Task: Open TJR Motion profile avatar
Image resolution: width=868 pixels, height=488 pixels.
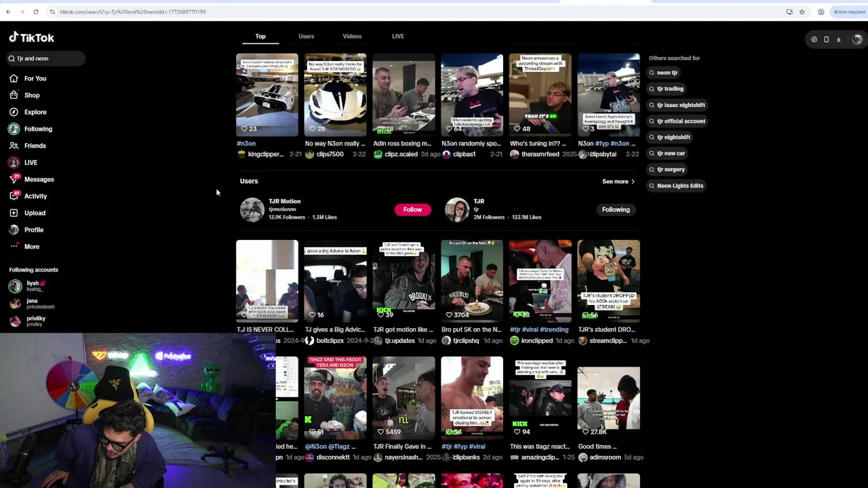Action: click(x=252, y=209)
